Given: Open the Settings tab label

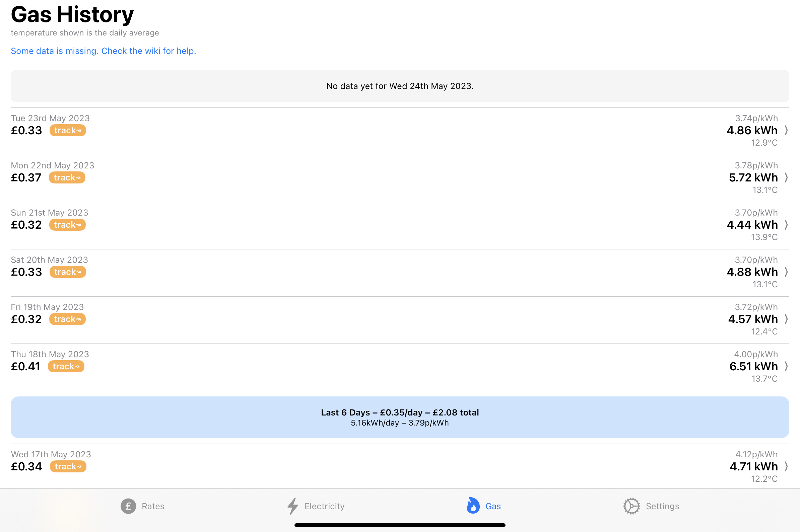Looking at the screenshot, I should click(662, 506).
